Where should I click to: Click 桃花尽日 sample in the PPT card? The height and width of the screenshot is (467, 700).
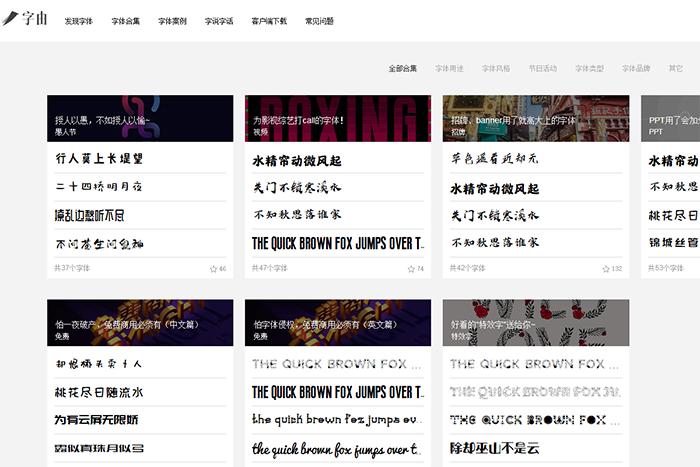(674, 216)
